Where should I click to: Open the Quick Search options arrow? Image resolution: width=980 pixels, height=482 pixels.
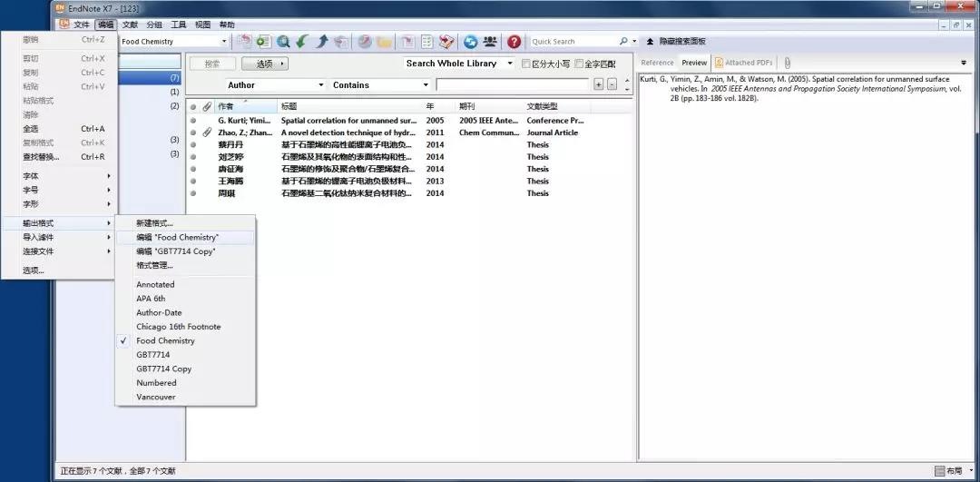[x=634, y=41]
